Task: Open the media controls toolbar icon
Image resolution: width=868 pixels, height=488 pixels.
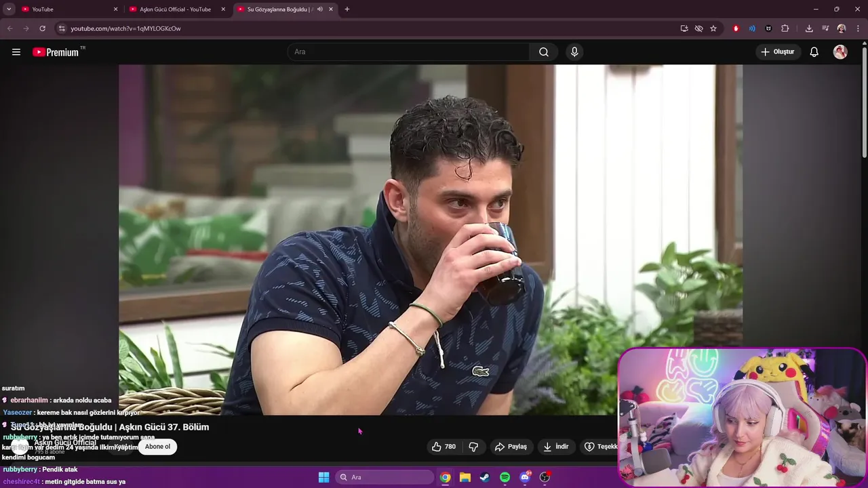Action: click(825, 28)
